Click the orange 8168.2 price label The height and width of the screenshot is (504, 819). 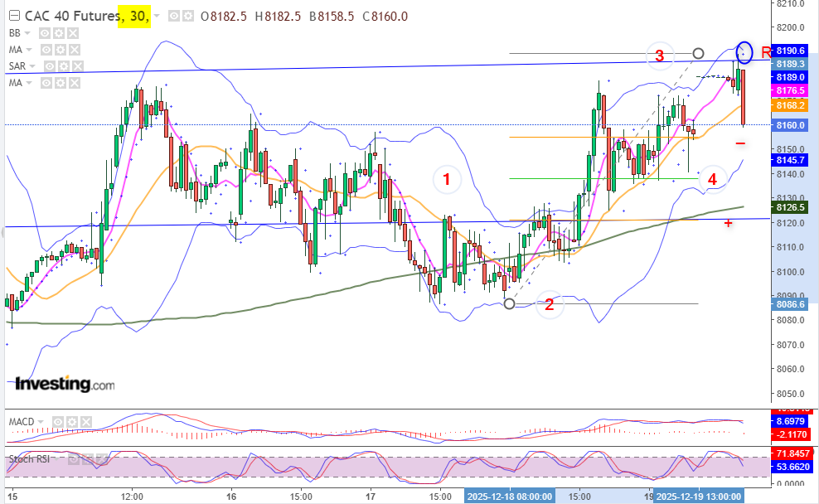[x=790, y=105]
